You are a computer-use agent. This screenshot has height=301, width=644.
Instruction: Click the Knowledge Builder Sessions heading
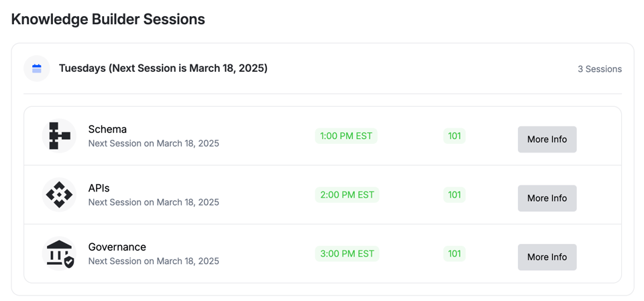coord(108,19)
